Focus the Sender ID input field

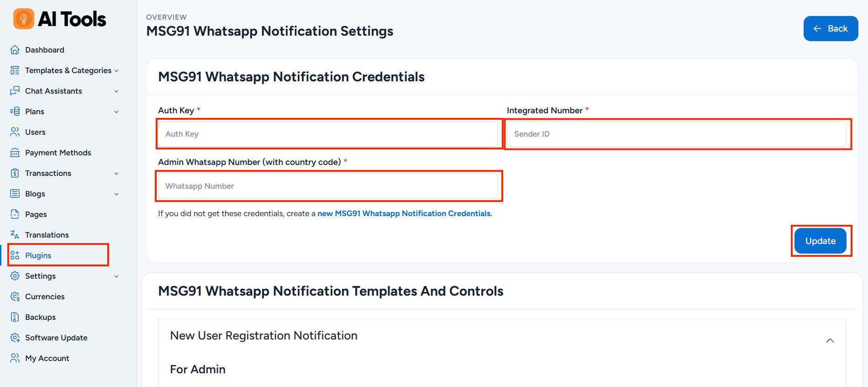tap(677, 134)
